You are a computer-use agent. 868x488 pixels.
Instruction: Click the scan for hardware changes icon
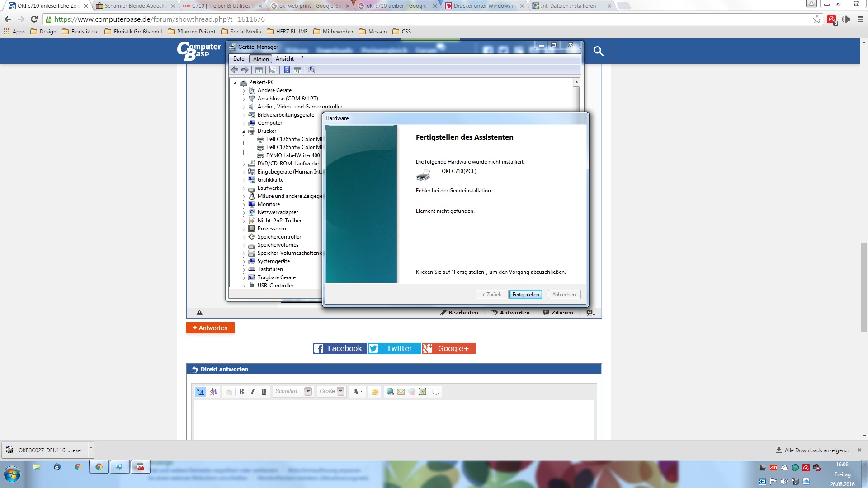(311, 70)
